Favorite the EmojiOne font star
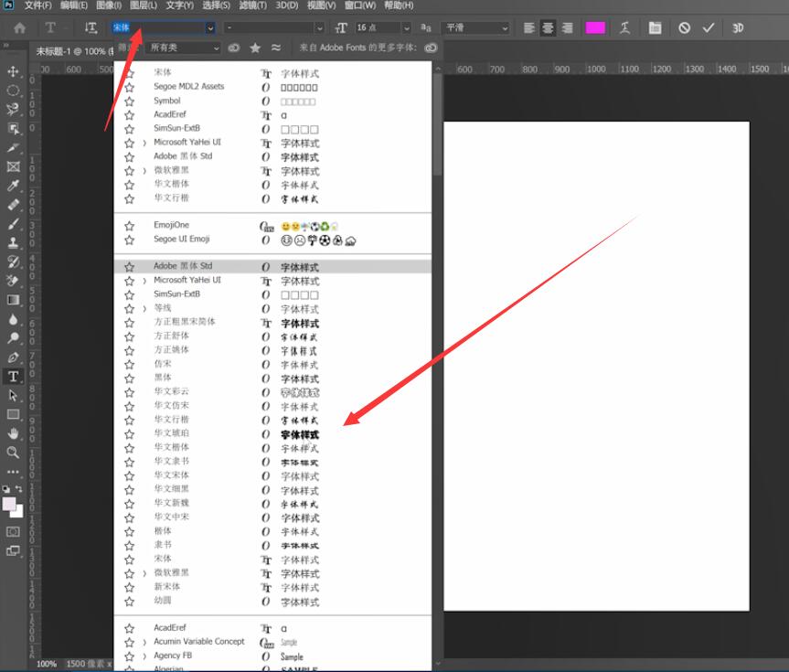Image resolution: width=789 pixels, height=672 pixels. tap(129, 226)
